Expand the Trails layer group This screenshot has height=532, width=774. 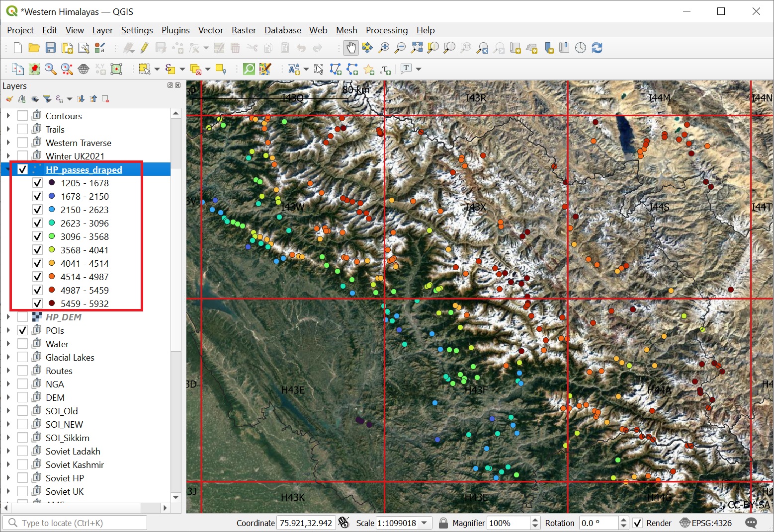pos(8,129)
